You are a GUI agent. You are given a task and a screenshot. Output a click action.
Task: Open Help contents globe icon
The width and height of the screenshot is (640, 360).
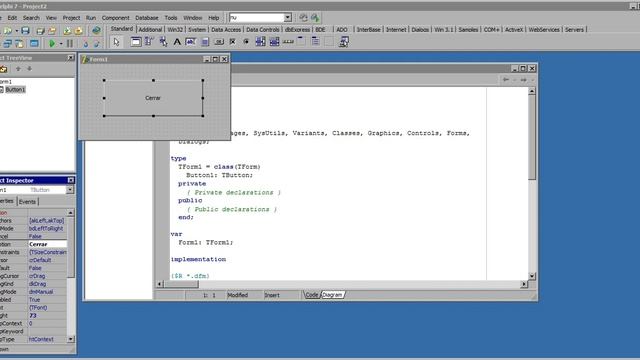click(x=96, y=31)
